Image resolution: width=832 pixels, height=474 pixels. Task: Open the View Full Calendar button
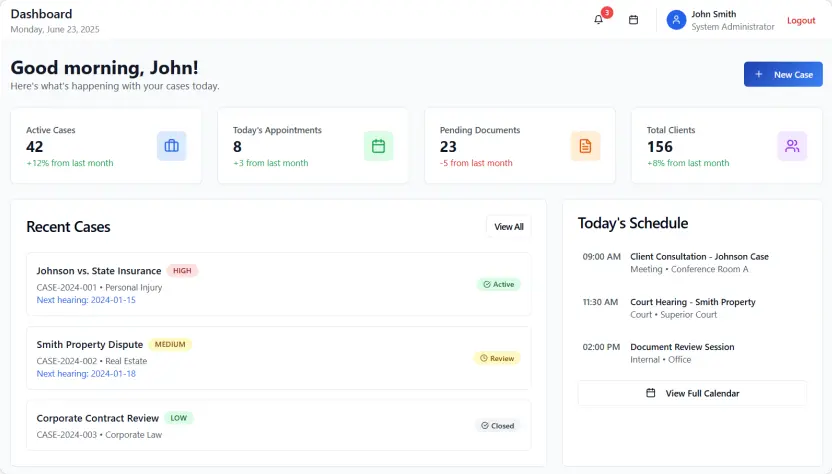(x=692, y=393)
